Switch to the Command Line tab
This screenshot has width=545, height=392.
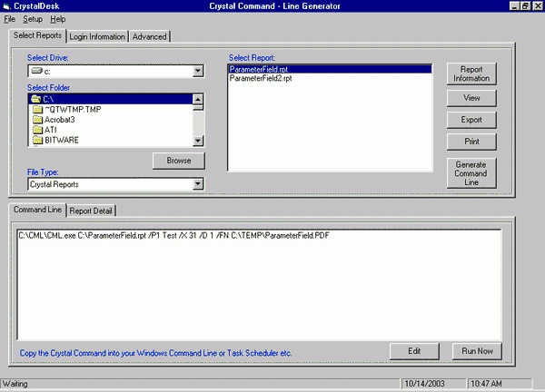[37, 210]
